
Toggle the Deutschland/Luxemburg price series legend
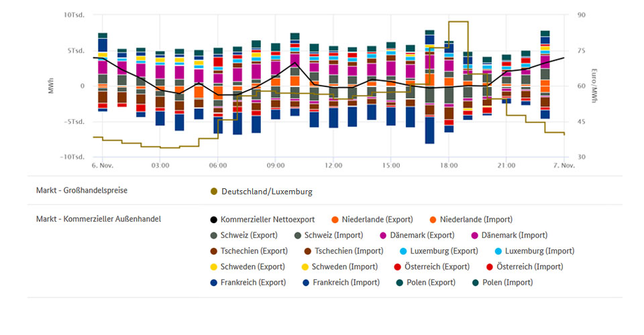click(261, 192)
